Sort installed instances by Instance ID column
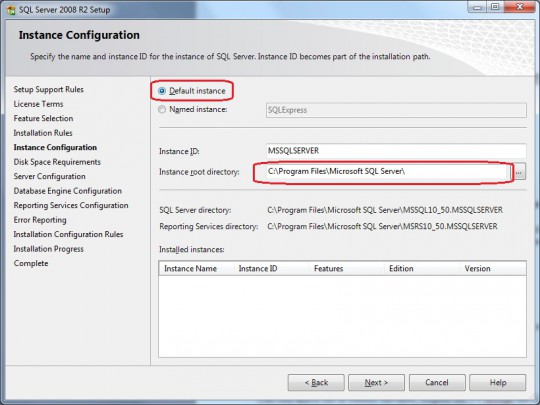The height and width of the screenshot is (405, 540). coord(272,269)
